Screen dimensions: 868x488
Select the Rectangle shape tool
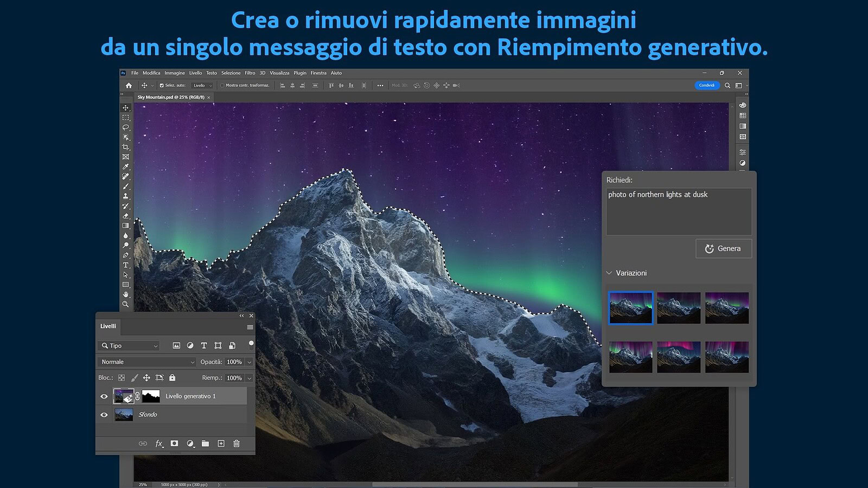coord(126,284)
